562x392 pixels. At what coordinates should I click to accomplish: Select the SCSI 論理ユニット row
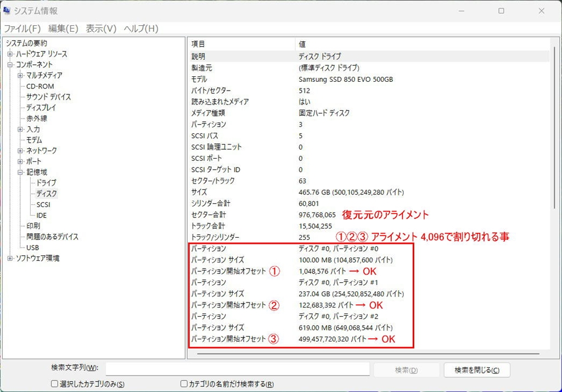369,147
